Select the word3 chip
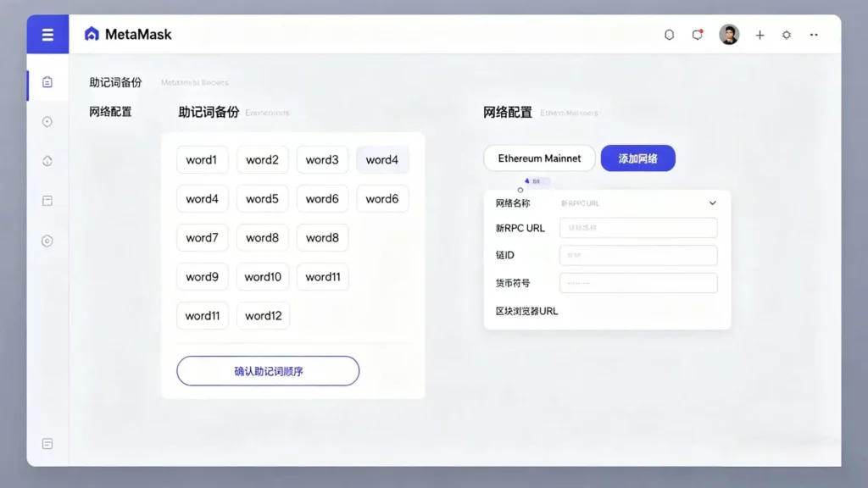 [322, 160]
